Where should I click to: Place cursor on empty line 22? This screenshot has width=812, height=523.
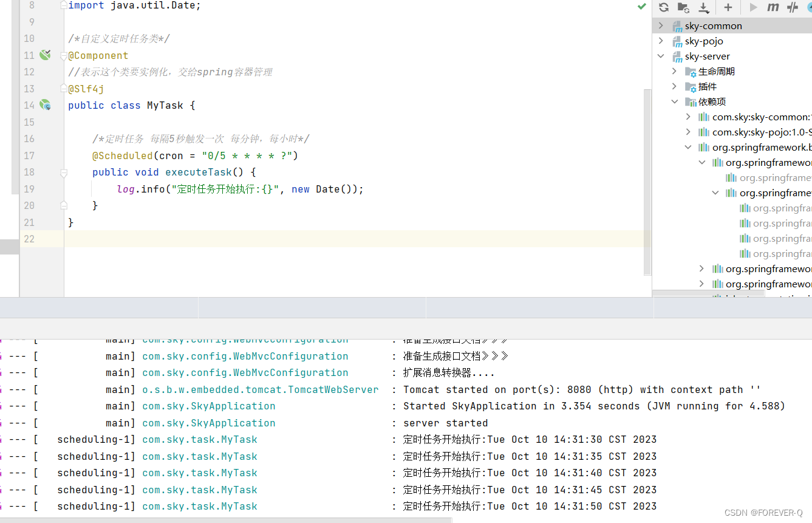tap(357, 239)
